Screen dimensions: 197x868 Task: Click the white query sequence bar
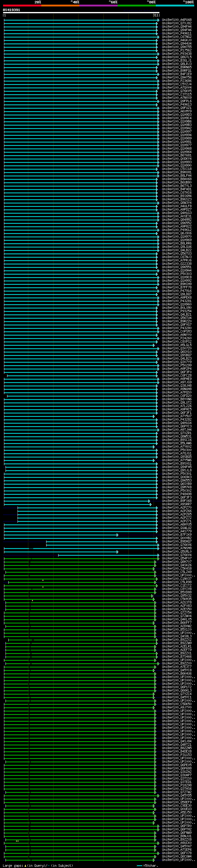(x=81, y=13)
